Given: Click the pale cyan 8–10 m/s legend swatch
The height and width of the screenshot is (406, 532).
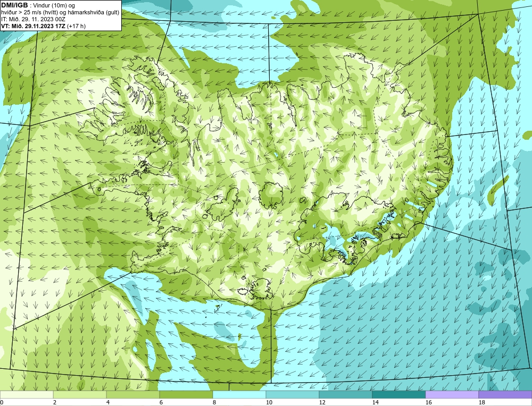Looking at the screenshot, I should (x=239, y=394).
